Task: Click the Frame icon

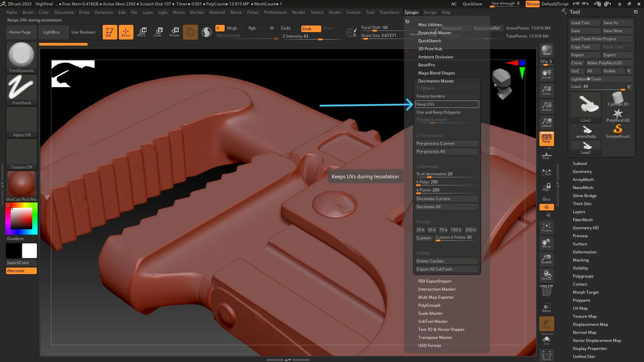Action: (x=546, y=227)
